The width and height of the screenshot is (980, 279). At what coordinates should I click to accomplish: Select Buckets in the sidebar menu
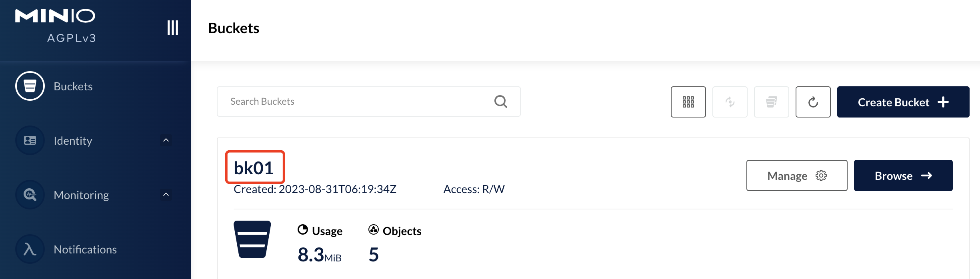click(73, 86)
